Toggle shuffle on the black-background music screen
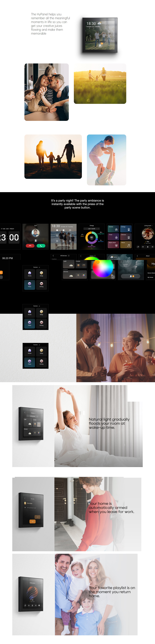Image resolution: width=155 pixels, height=644 pixels. pyautogui.click(x=138, y=247)
